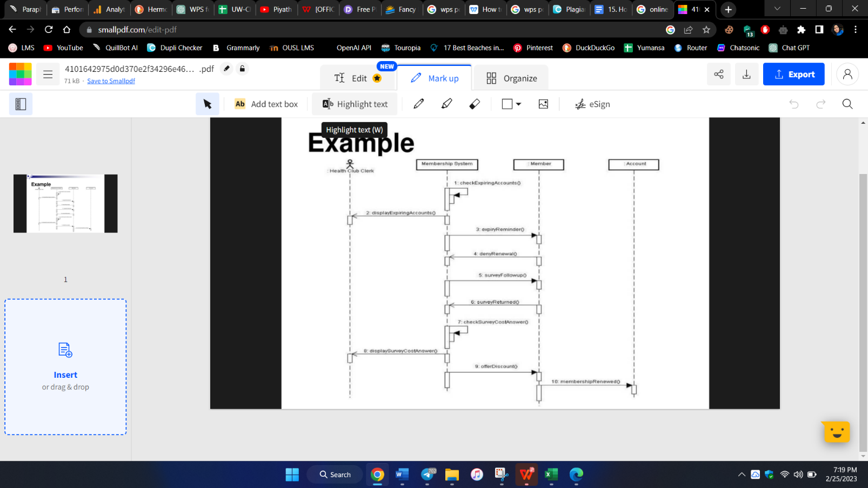Click the Export button

[x=793, y=74]
